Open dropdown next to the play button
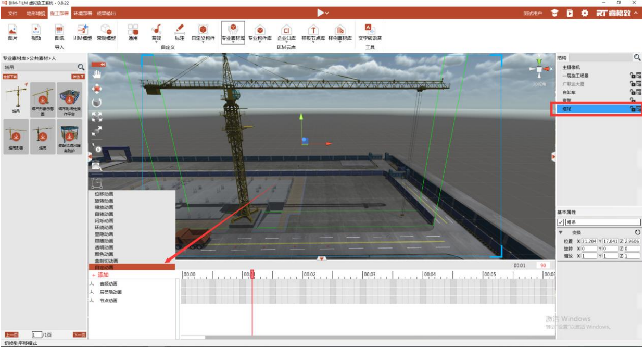Viewport: 644px width, 347px height. click(x=327, y=13)
